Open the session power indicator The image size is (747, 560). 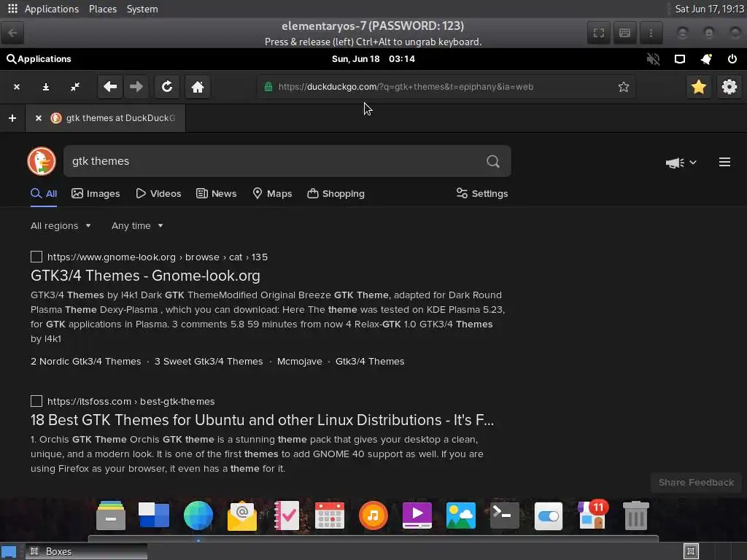732,59
